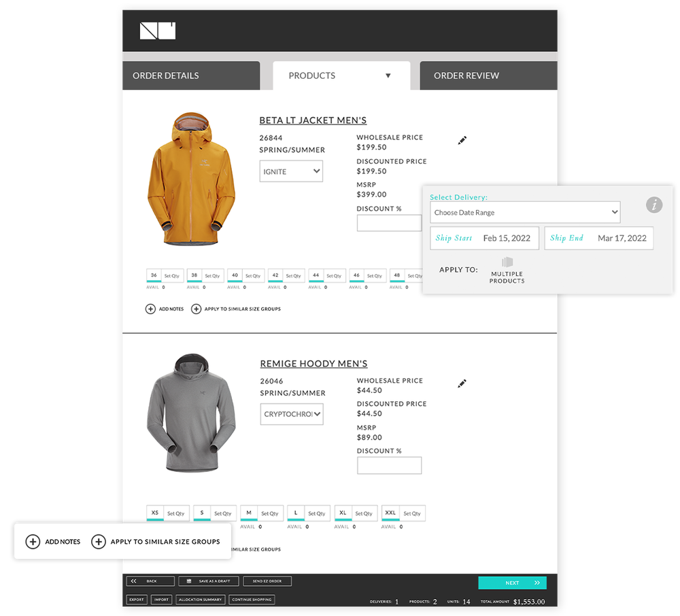Click the Export button

coord(137,600)
